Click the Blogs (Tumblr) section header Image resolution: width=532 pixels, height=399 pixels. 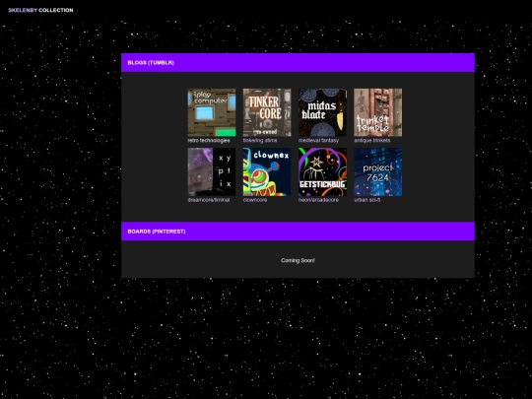tap(298, 63)
